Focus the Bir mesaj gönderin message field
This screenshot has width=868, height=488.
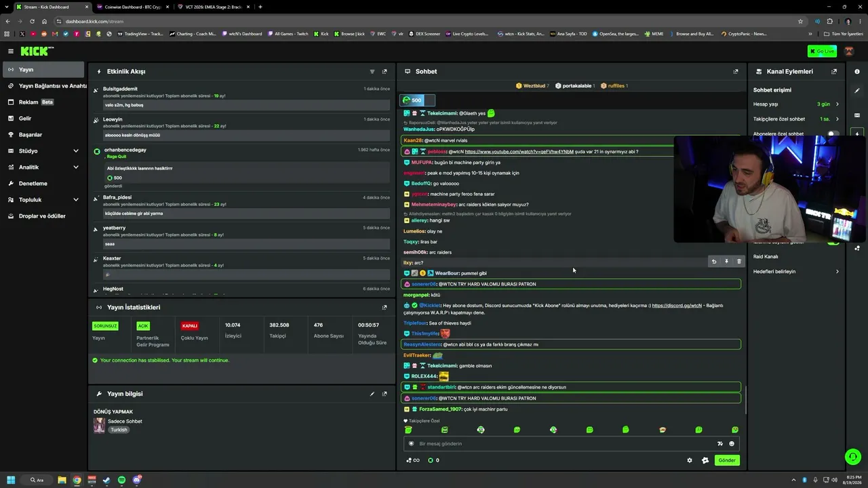tap(570, 444)
